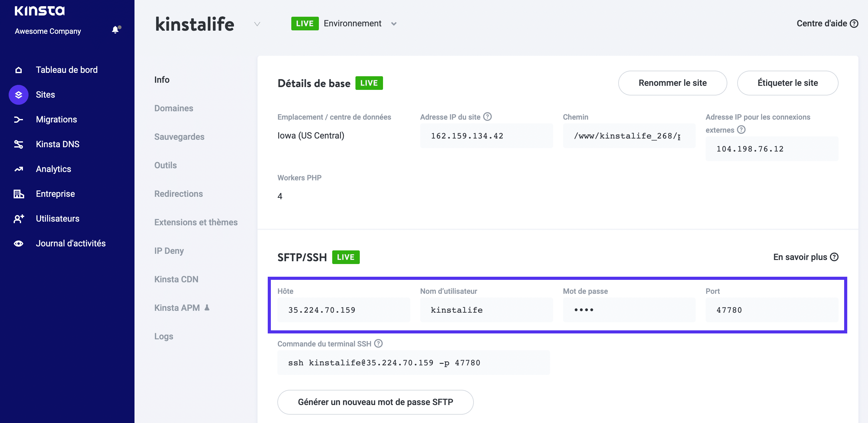Open Migrations page

pos(56,119)
